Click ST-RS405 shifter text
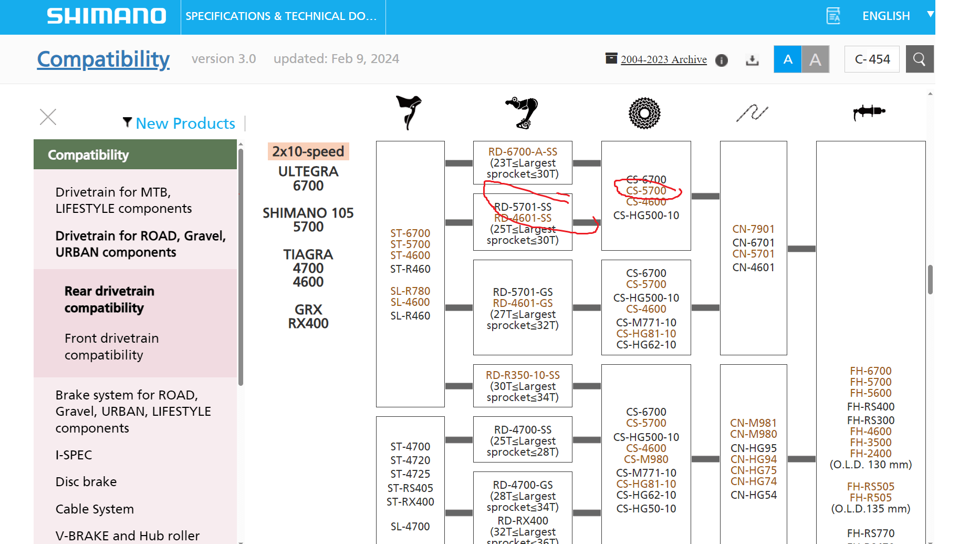 (410, 488)
